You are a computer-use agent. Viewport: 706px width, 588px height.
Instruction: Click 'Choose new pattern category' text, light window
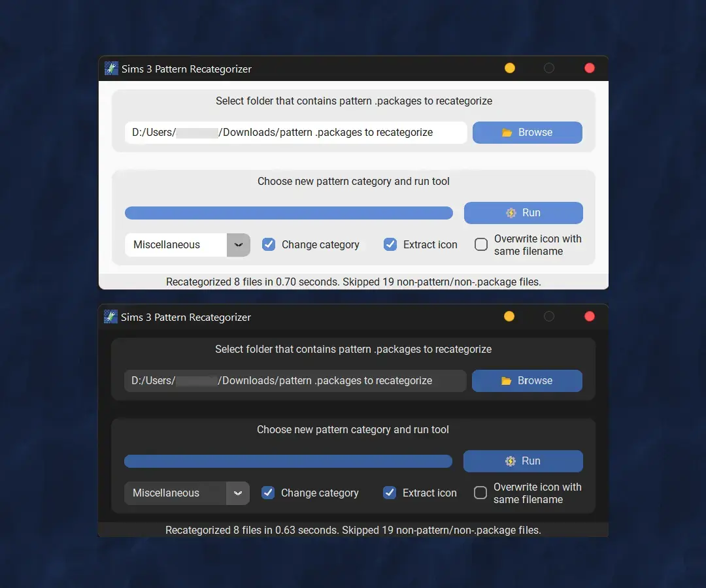pos(354,182)
